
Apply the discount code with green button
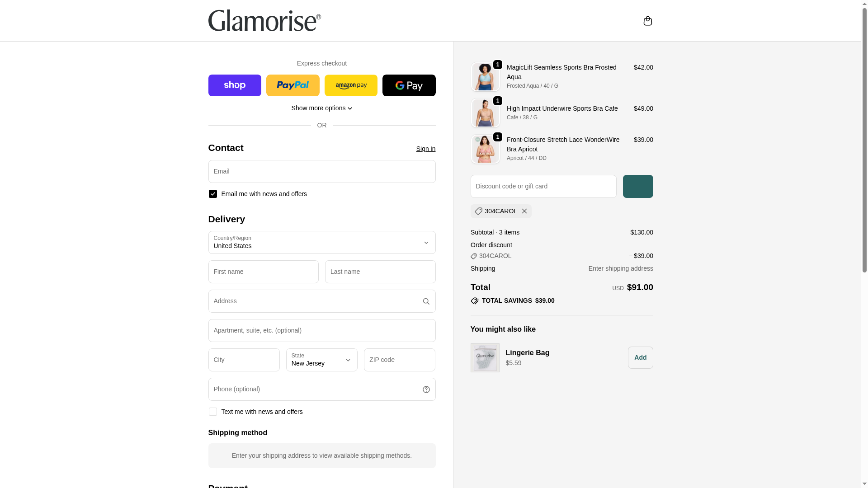point(638,186)
